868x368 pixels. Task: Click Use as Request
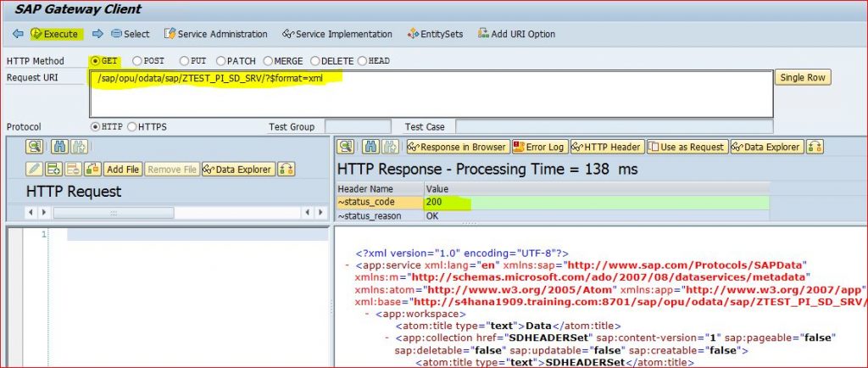click(687, 147)
